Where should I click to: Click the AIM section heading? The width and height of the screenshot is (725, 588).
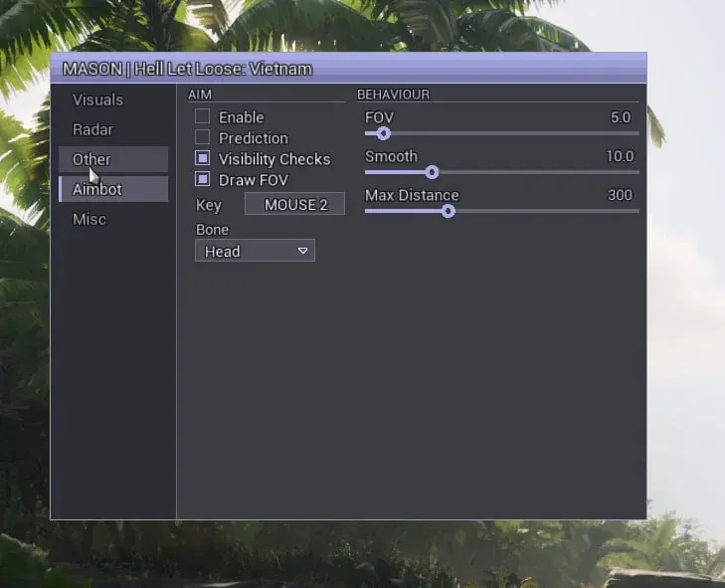pos(200,95)
